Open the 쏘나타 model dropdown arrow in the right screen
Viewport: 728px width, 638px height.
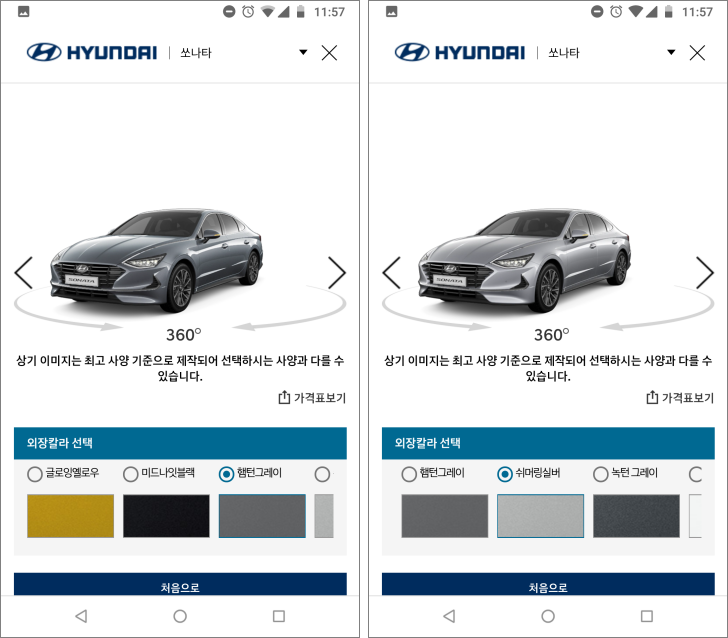(x=671, y=52)
